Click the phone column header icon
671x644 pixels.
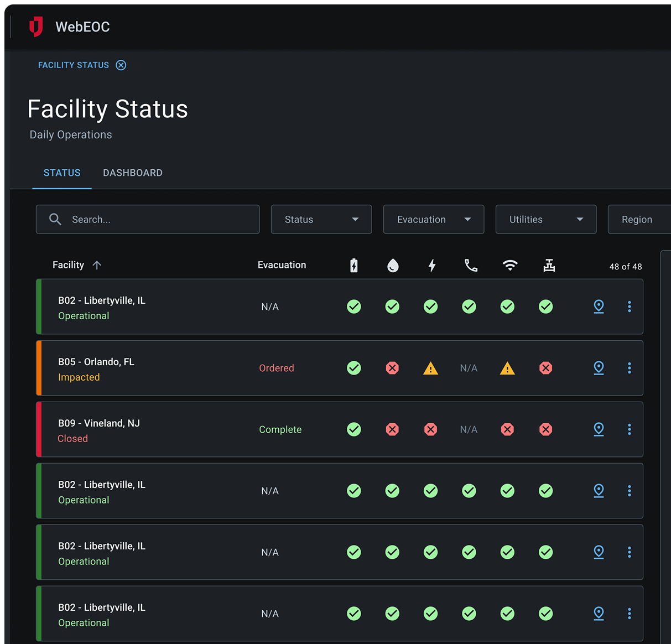[471, 266]
